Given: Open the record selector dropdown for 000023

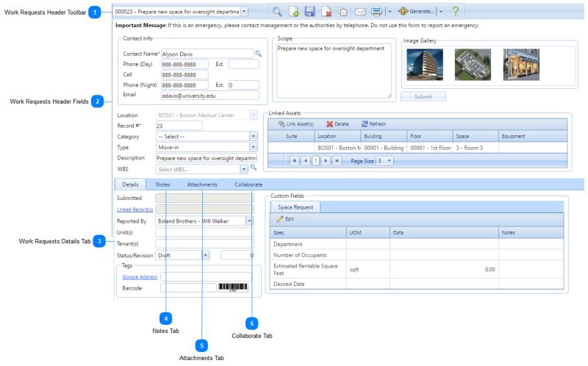Looking at the screenshot, I should [244, 12].
